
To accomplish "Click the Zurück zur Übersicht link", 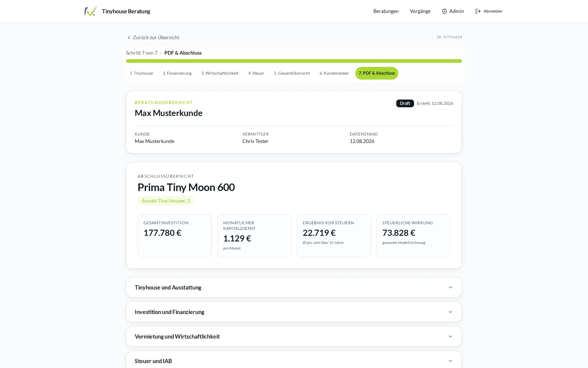I will point(153,37).
